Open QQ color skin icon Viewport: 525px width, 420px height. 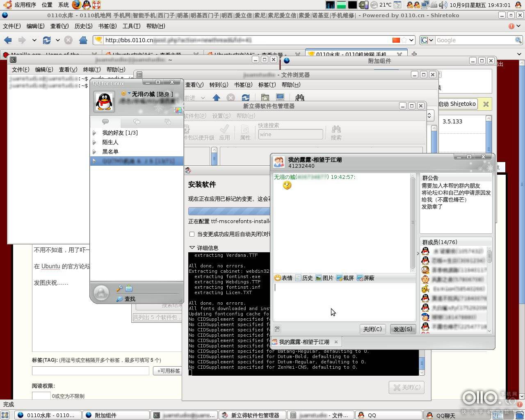click(x=178, y=110)
